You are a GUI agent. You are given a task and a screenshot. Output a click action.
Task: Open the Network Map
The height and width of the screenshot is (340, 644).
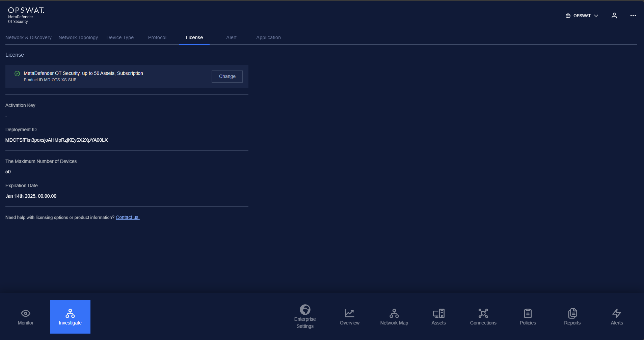point(394,317)
